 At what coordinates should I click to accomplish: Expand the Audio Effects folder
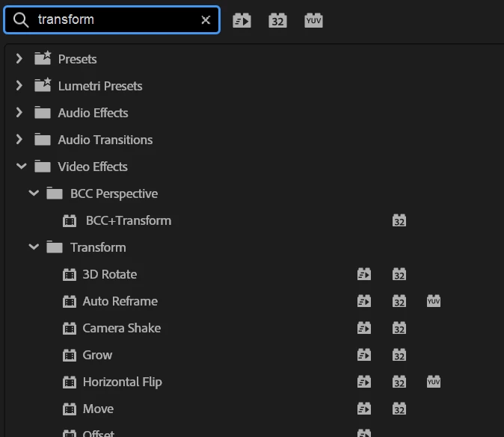pyautogui.click(x=19, y=113)
